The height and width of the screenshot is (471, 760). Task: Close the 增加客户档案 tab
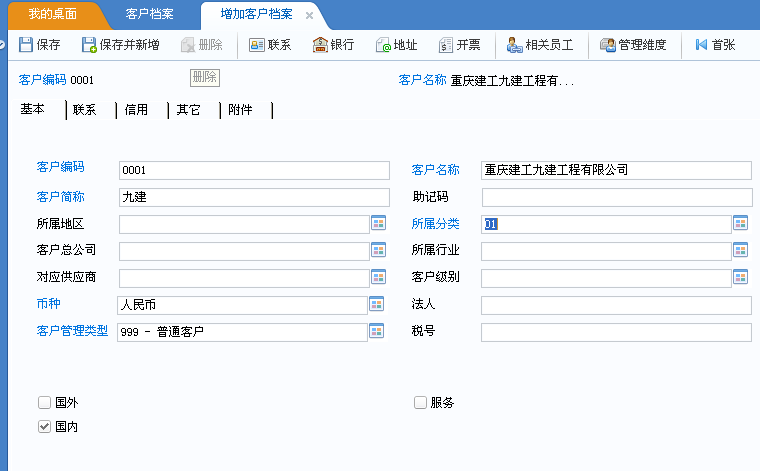(x=309, y=16)
